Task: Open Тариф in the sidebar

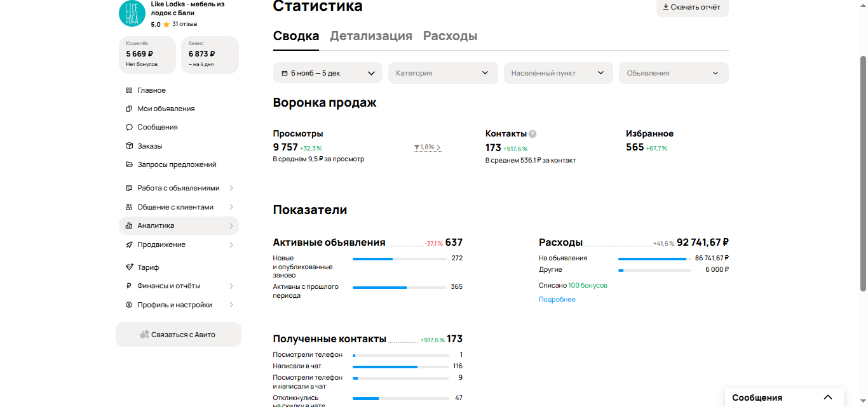Action: (x=179, y=267)
